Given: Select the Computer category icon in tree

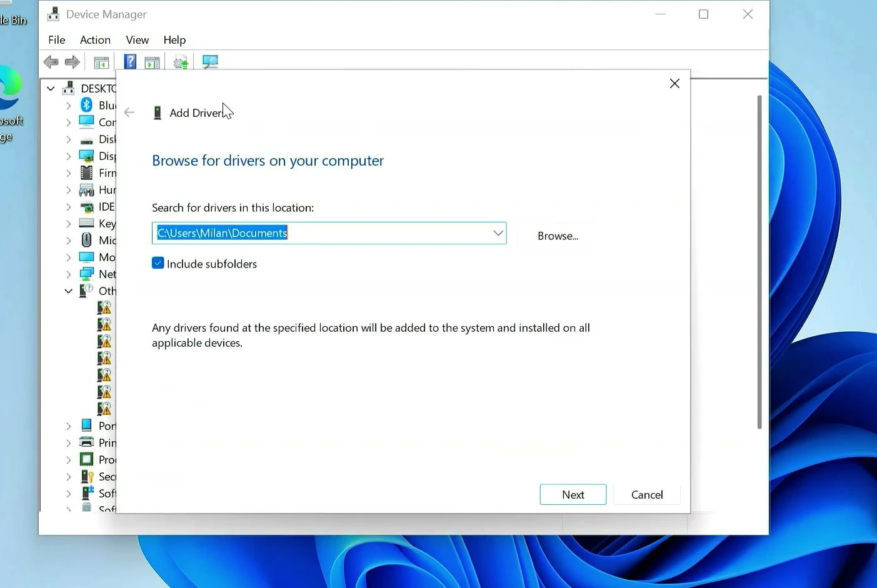Looking at the screenshot, I should click(86, 122).
